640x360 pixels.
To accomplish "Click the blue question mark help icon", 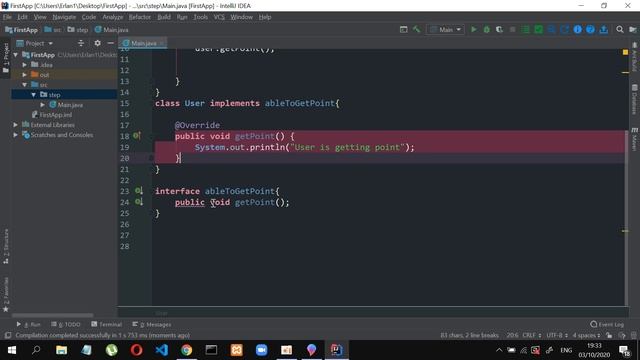I will click(590, 29).
